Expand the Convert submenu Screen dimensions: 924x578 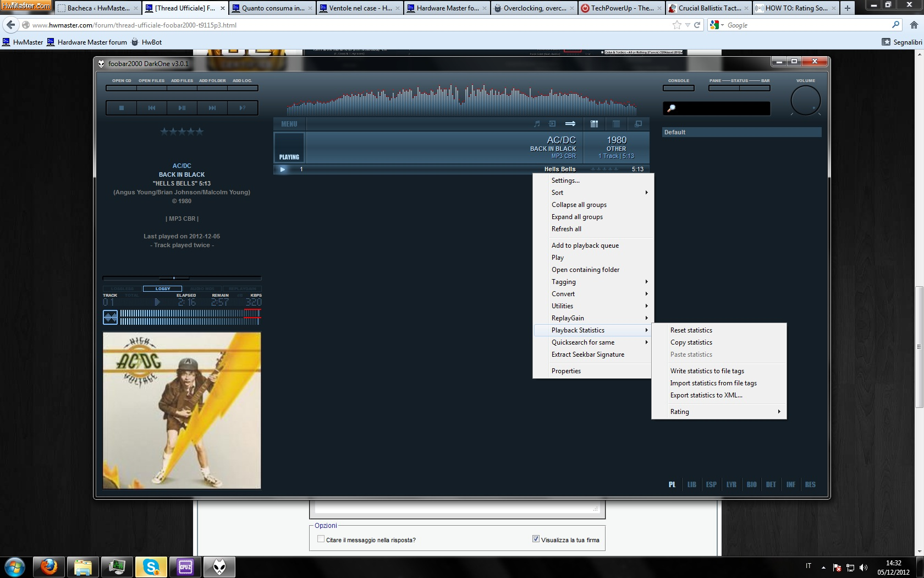point(593,294)
